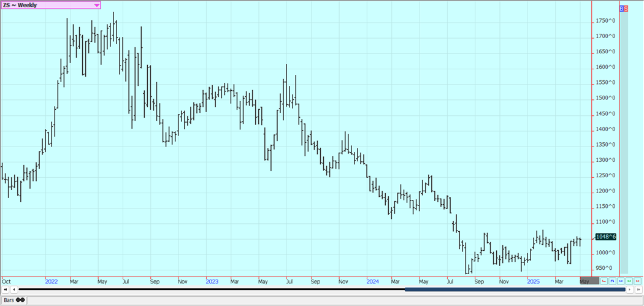Click the 2025 year axis label
Screen dimensions: 644x306
(x=533, y=281)
